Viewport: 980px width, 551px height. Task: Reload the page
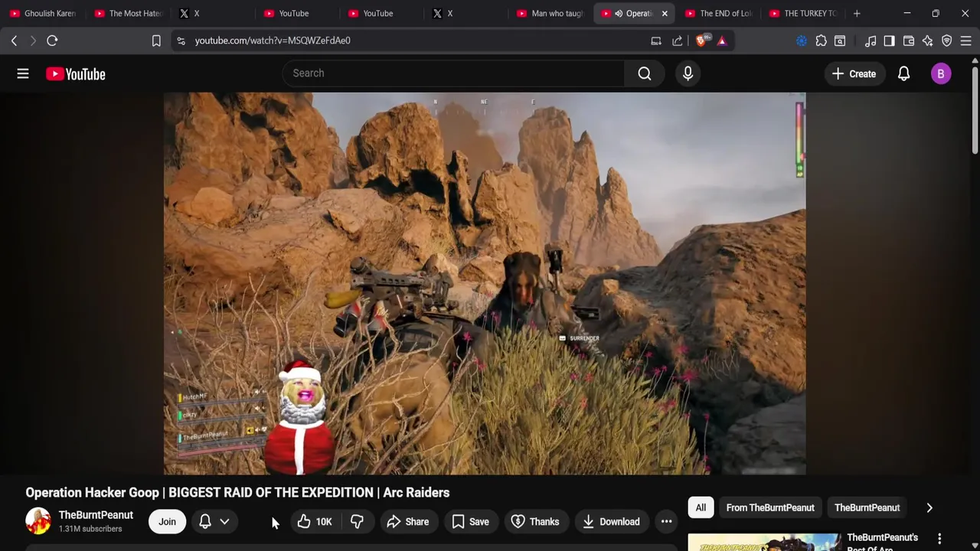point(52,41)
